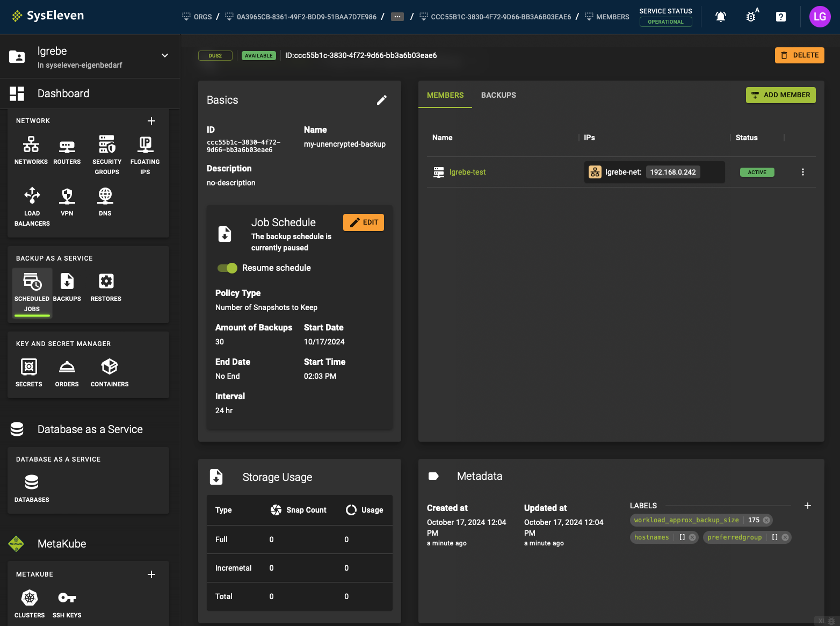Sort members by Status column
The width and height of the screenshot is (840, 626).
(x=747, y=138)
